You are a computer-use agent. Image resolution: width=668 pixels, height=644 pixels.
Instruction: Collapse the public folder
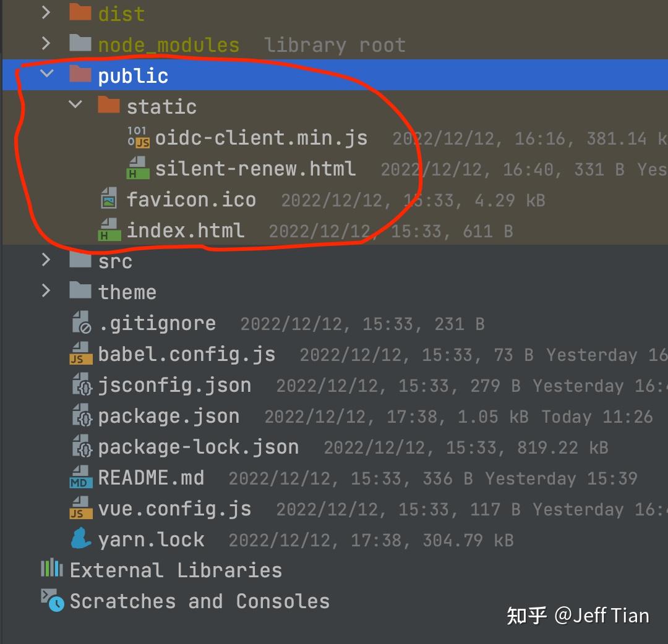(45, 74)
